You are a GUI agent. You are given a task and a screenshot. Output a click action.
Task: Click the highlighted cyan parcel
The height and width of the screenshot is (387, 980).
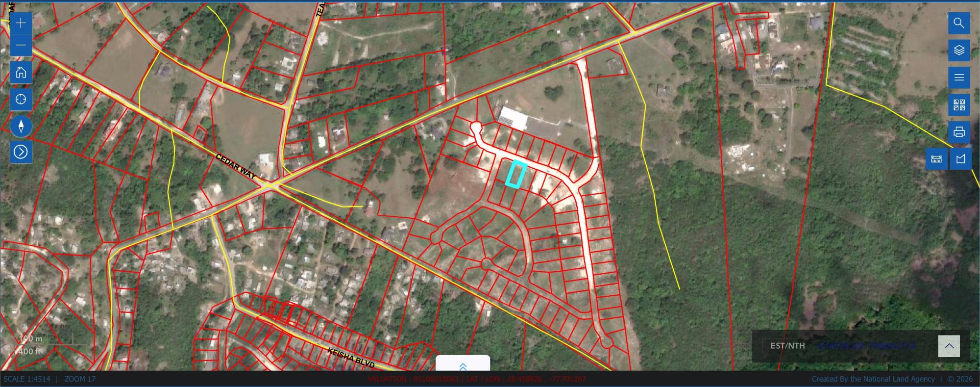coord(516,175)
